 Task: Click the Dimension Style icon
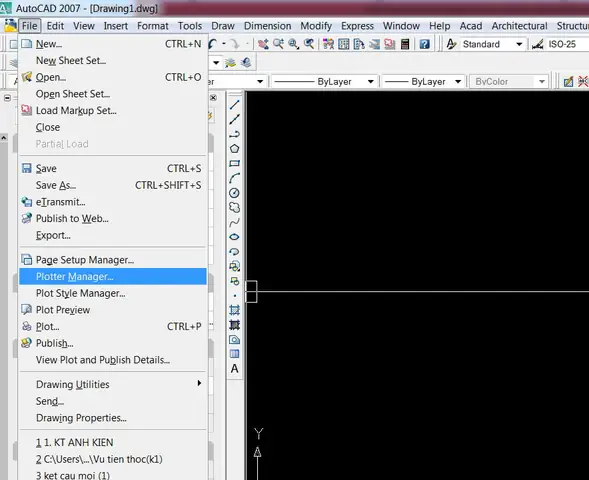point(538,44)
